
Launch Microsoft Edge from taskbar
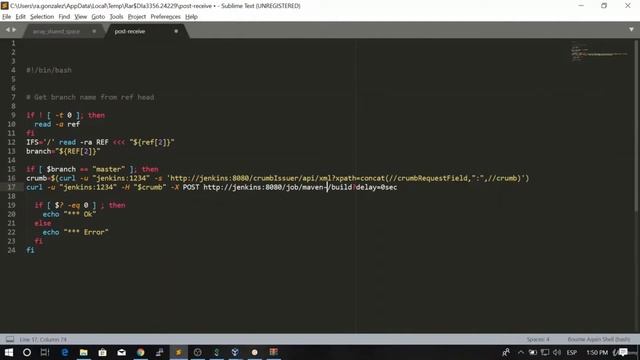(x=64, y=352)
